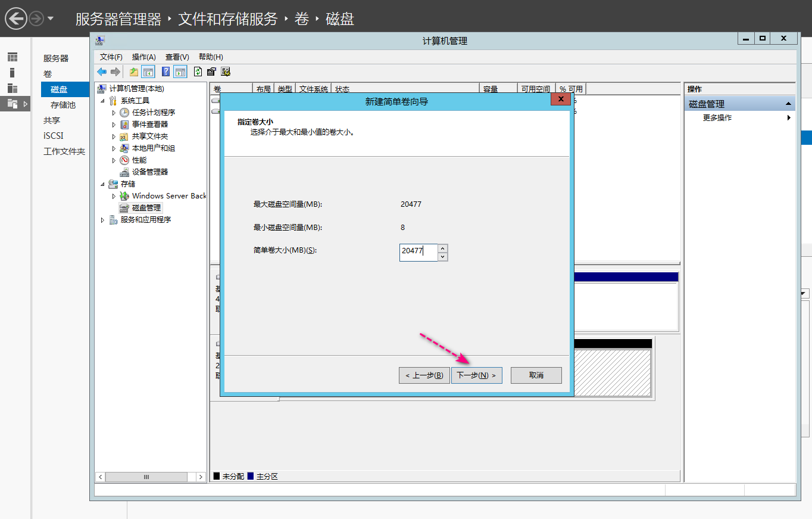Toggle the Show/Hide Console Tree toolbar icon
This screenshot has width=812, height=519.
(148, 72)
